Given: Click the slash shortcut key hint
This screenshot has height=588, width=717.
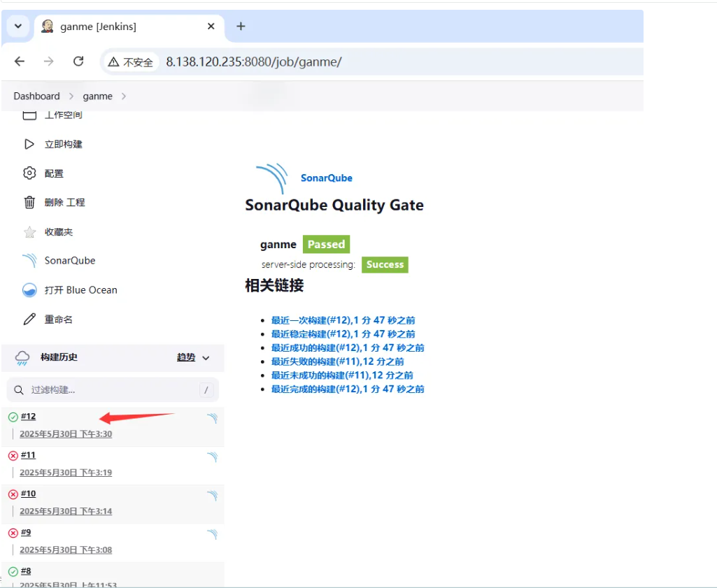Looking at the screenshot, I should pyautogui.click(x=206, y=389).
